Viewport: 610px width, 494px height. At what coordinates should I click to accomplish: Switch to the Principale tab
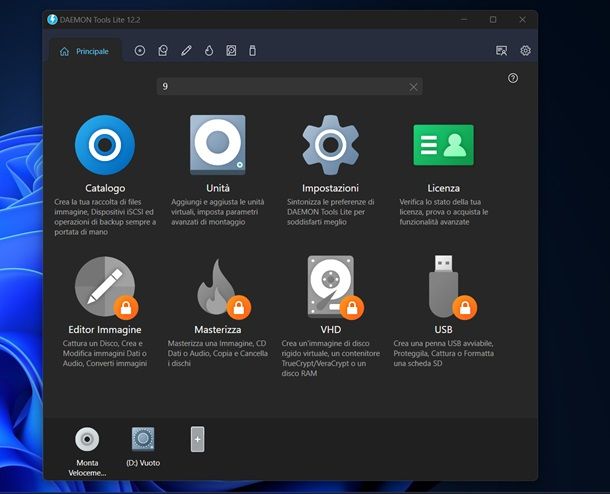point(85,51)
